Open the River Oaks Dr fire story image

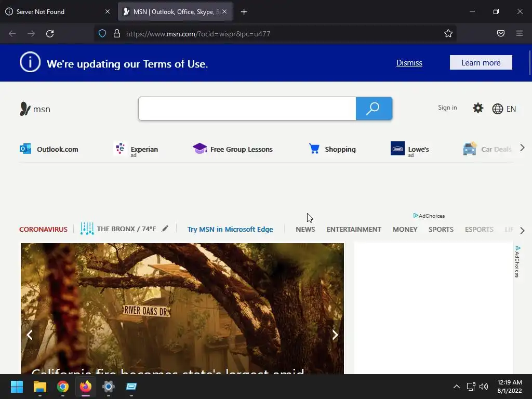(x=182, y=309)
